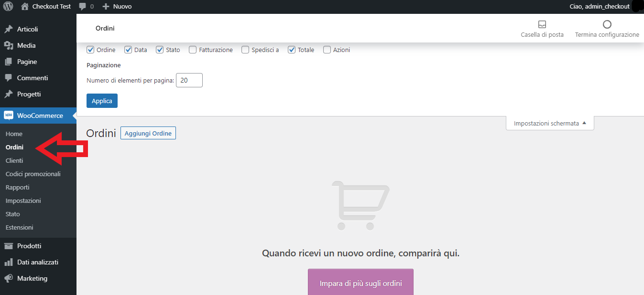The image size is (644, 295).
Task: Enable the Fatturazione column checkbox
Action: pyautogui.click(x=193, y=50)
